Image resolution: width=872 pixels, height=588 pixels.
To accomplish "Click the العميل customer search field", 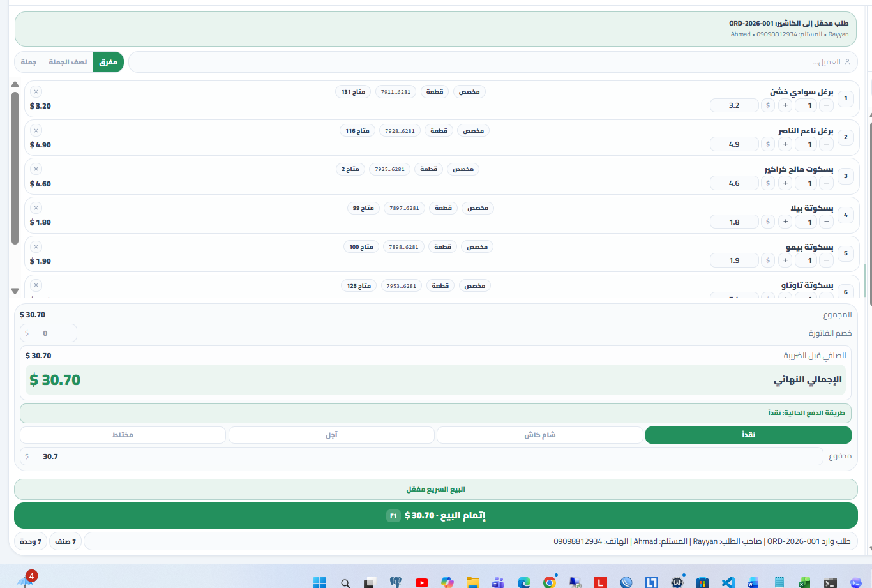I will point(492,62).
